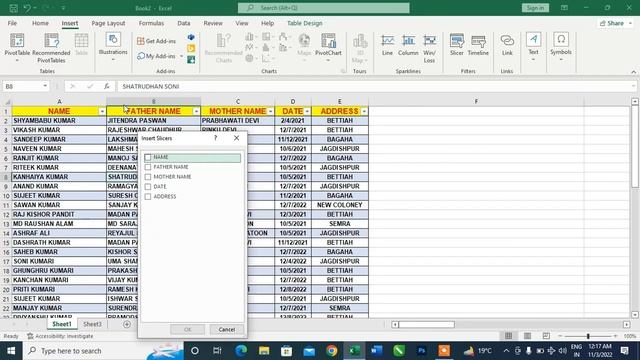
Task: Open the Illustrations gallery
Action: tap(113, 47)
